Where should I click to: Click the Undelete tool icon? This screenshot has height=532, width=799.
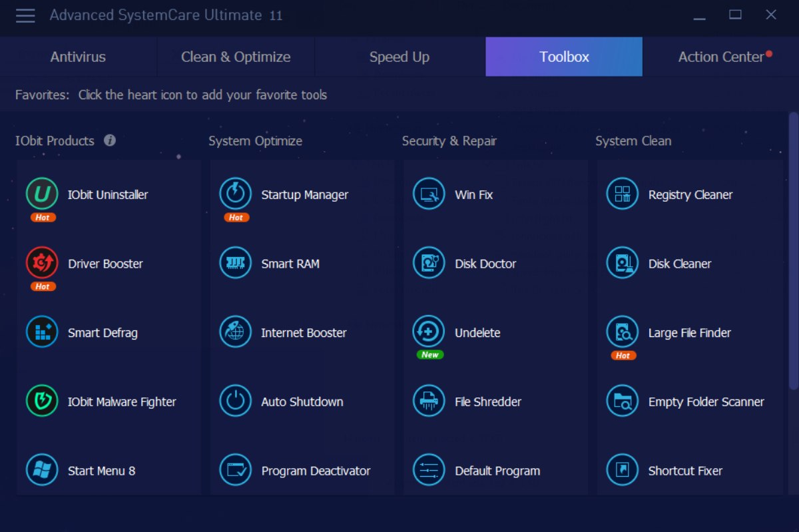429,332
